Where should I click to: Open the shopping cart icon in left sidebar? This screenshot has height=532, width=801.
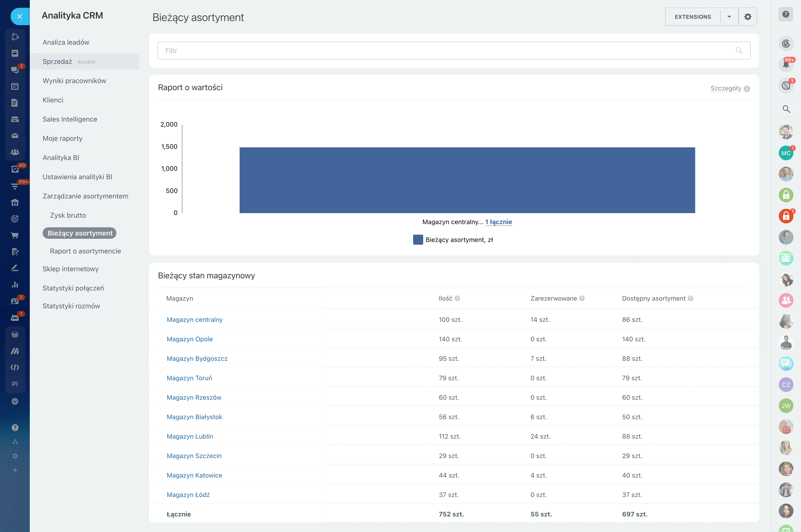[15, 235]
